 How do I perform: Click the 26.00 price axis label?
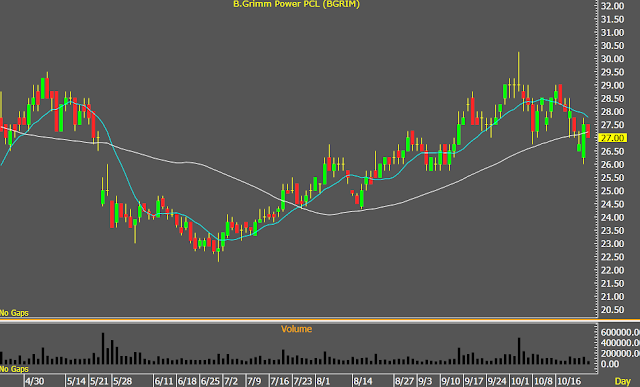click(613, 165)
